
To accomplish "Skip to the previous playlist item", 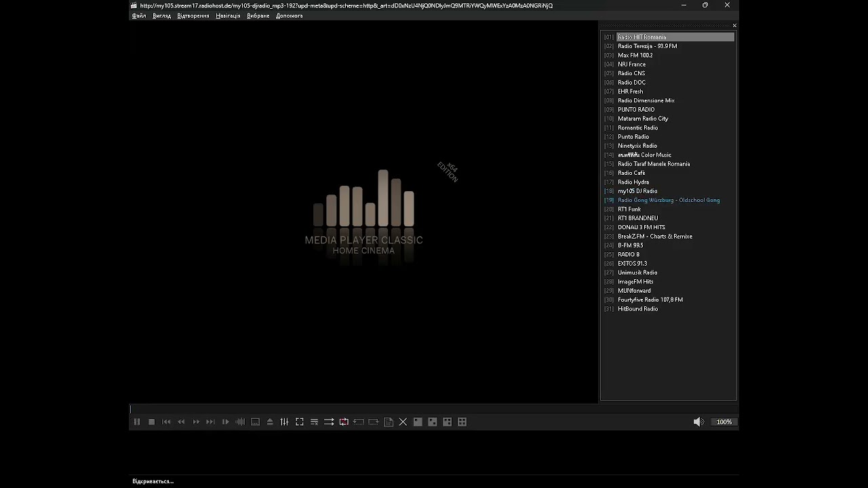I will (x=167, y=422).
